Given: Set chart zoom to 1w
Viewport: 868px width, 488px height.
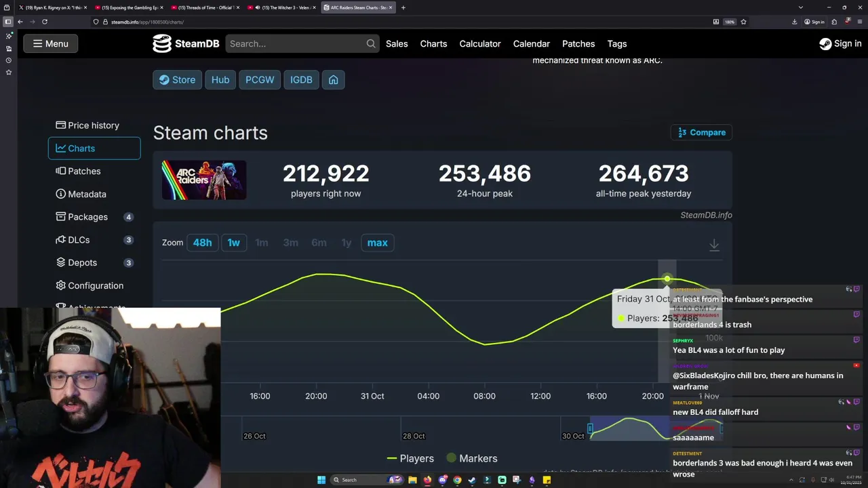Looking at the screenshot, I should click(x=233, y=243).
